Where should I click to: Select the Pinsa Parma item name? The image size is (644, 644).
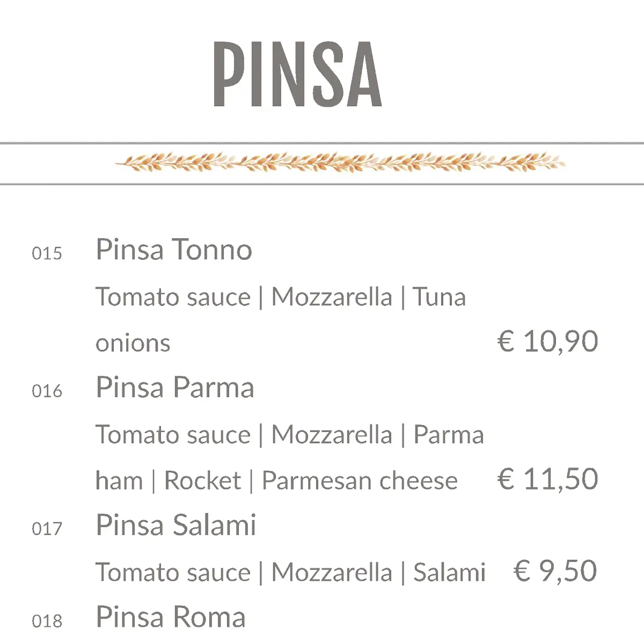[x=175, y=387]
